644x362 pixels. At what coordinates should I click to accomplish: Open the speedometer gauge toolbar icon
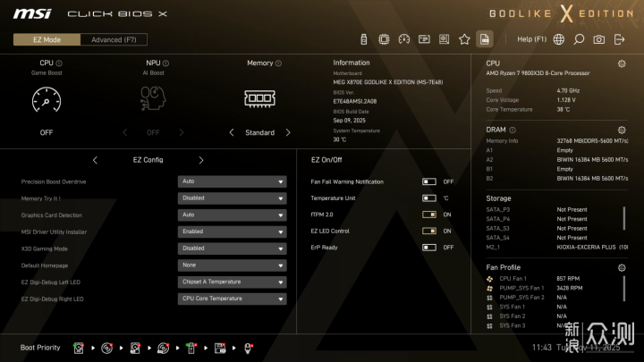click(404, 39)
